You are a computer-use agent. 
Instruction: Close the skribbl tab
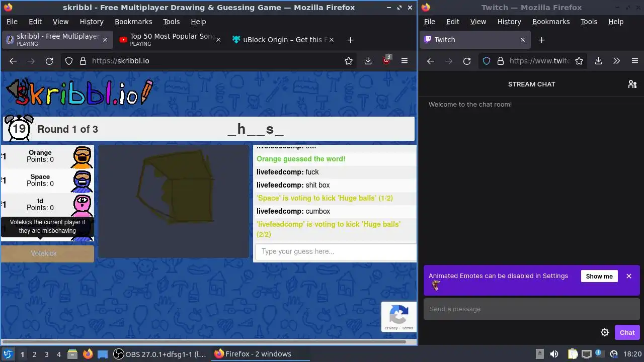(105, 40)
